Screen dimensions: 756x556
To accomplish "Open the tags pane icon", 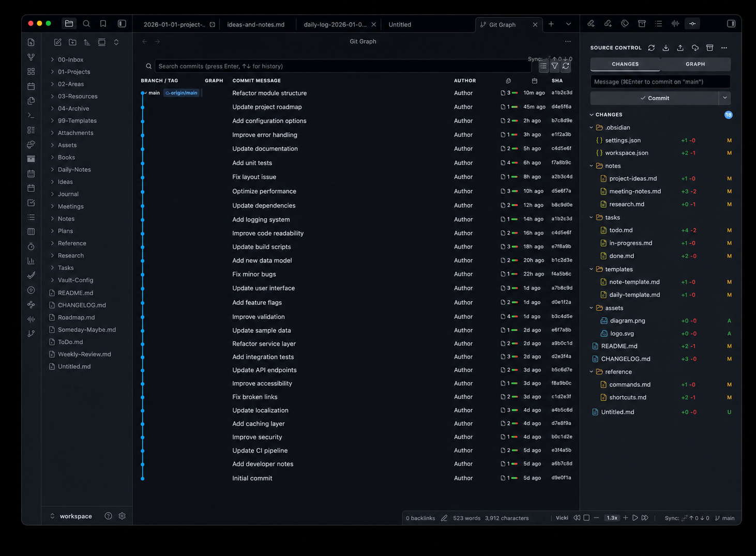I will click(625, 24).
